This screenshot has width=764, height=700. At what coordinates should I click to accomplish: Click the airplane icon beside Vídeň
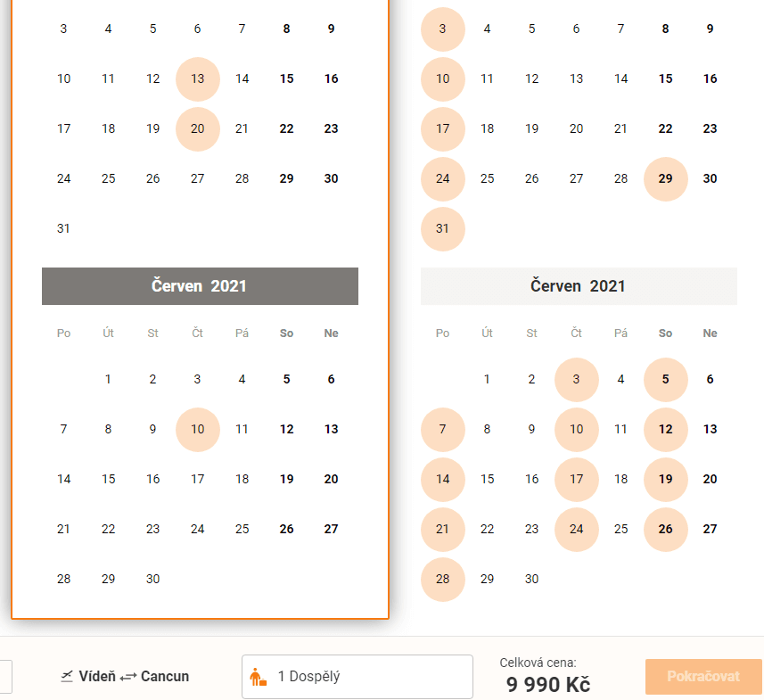pos(67,676)
